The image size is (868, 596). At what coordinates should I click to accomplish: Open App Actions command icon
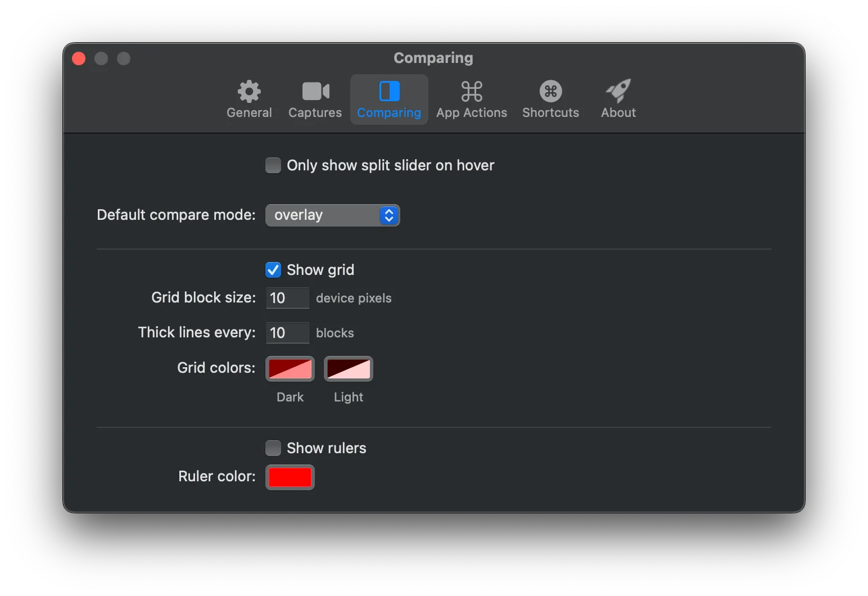click(471, 91)
